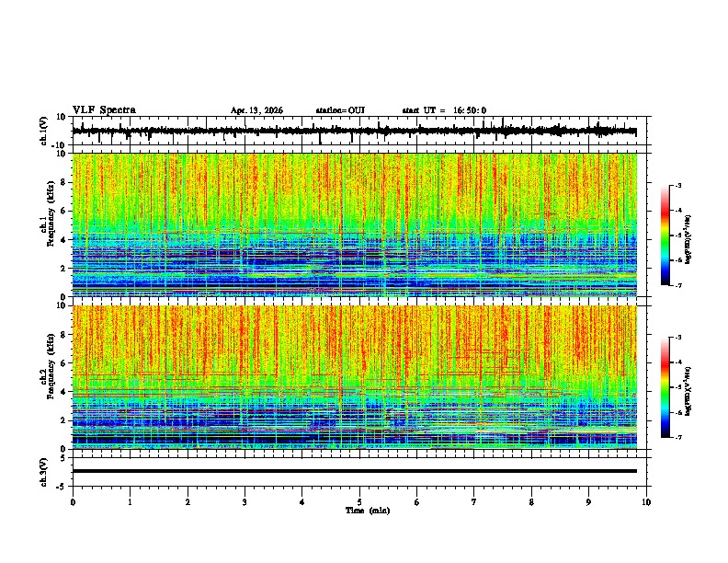728x563 pixels.
Task: Click the time axis tick label "3"
Action: coord(245,502)
